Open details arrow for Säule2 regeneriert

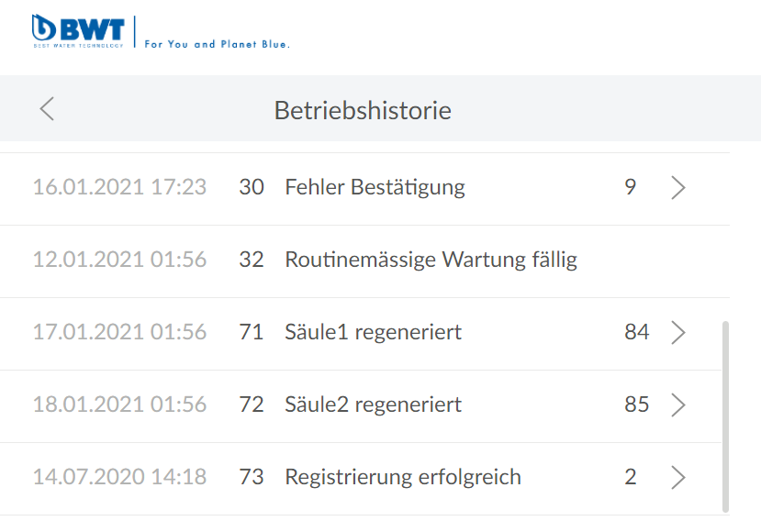pyautogui.click(x=678, y=405)
